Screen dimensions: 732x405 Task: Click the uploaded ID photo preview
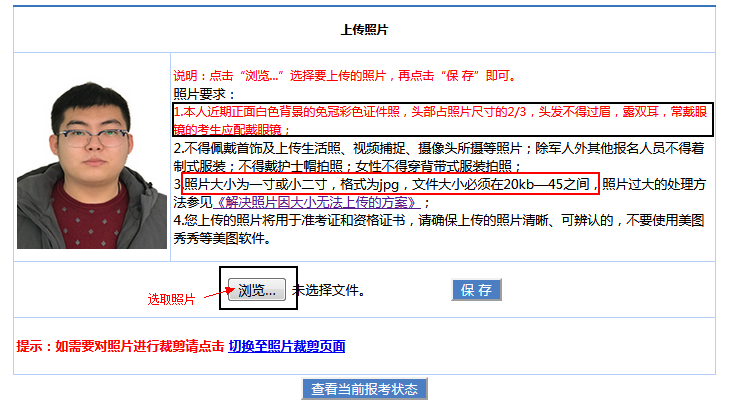(x=92, y=157)
